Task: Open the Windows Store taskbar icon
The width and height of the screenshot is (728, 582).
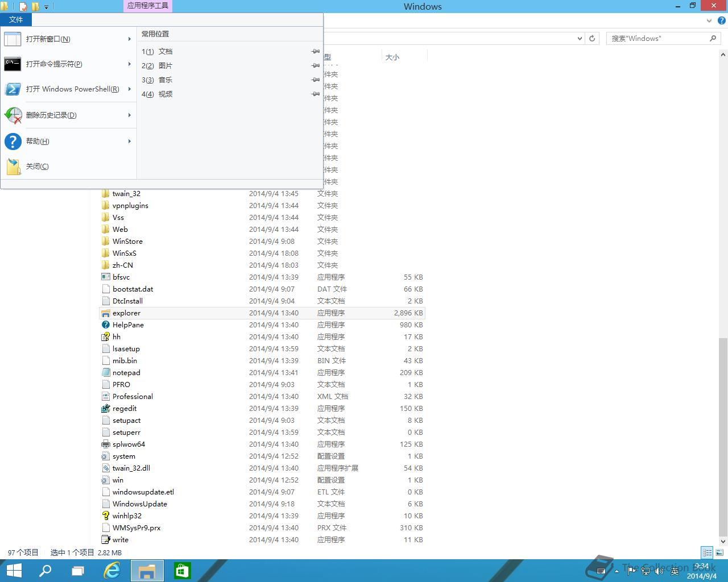Action: [x=182, y=571]
